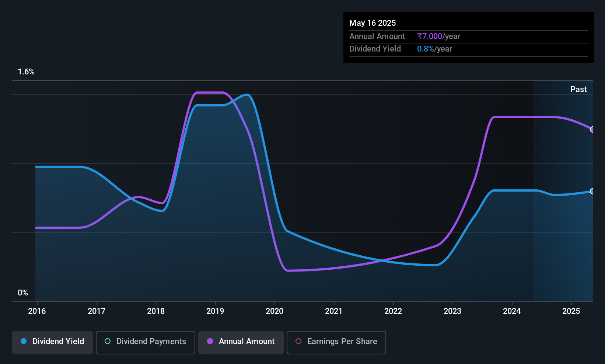Click the Annual Amount tooltip row label

tap(377, 36)
